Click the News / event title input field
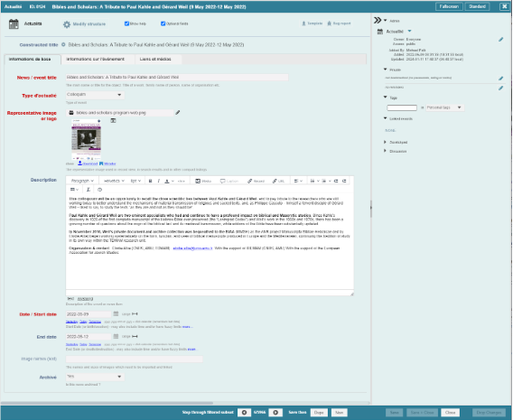 click(177, 77)
